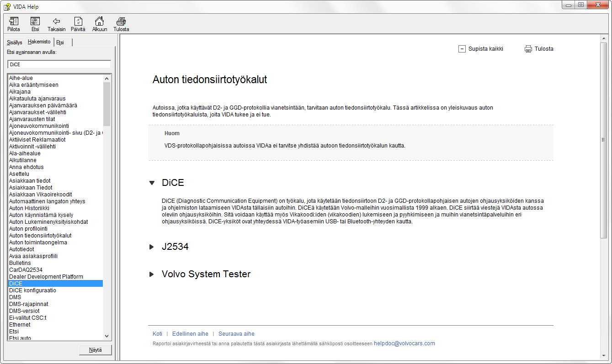Go to Seuraava aihe link

click(x=236, y=334)
